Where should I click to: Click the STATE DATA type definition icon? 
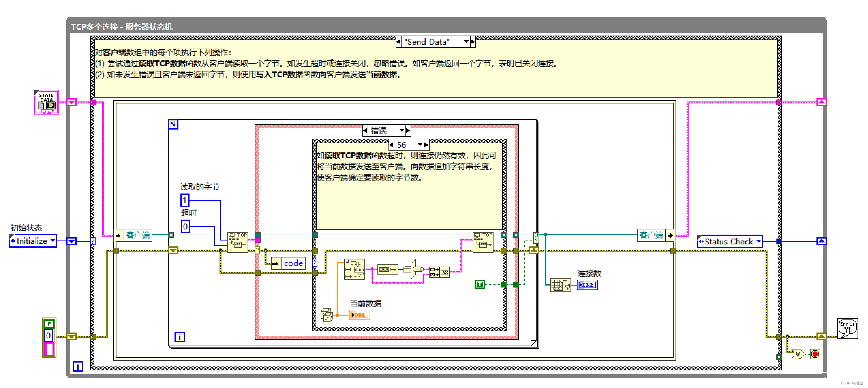click(47, 102)
